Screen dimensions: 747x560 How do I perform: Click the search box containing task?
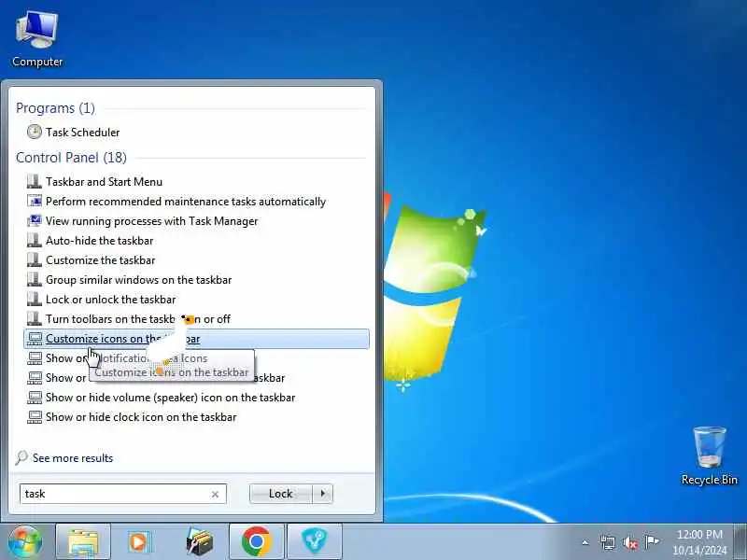(x=123, y=494)
